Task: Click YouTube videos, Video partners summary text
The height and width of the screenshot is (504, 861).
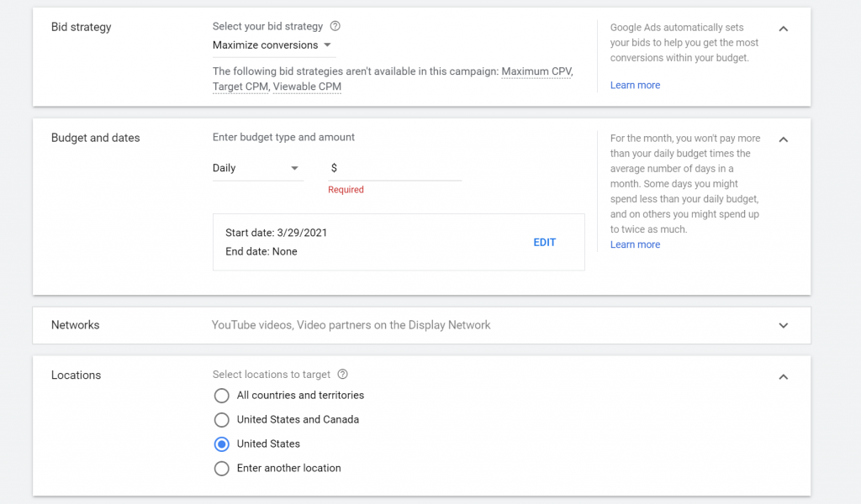Action: tap(351, 325)
